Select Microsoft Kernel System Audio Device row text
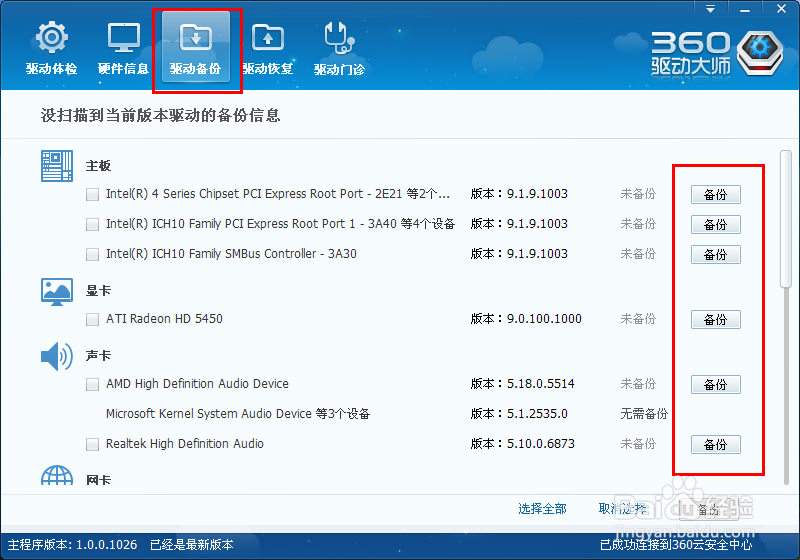Image resolution: width=800 pixels, height=560 pixels. 238,414
